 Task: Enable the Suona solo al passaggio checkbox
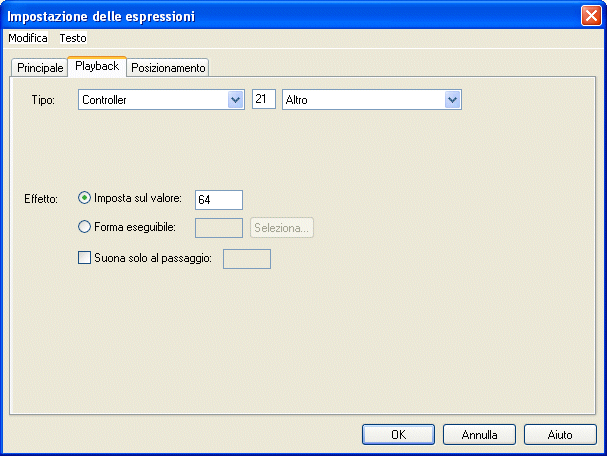(84, 257)
